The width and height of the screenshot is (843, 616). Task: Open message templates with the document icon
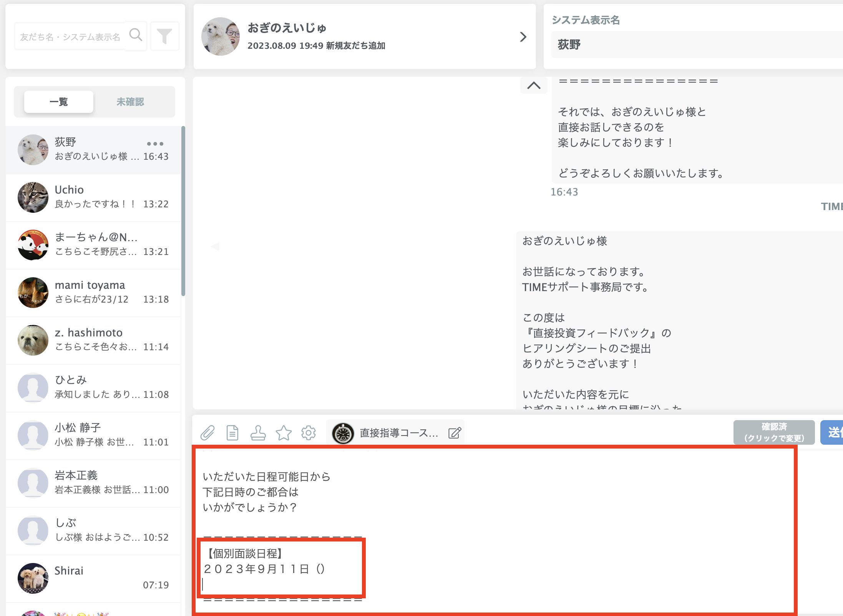pyautogui.click(x=232, y=432)
